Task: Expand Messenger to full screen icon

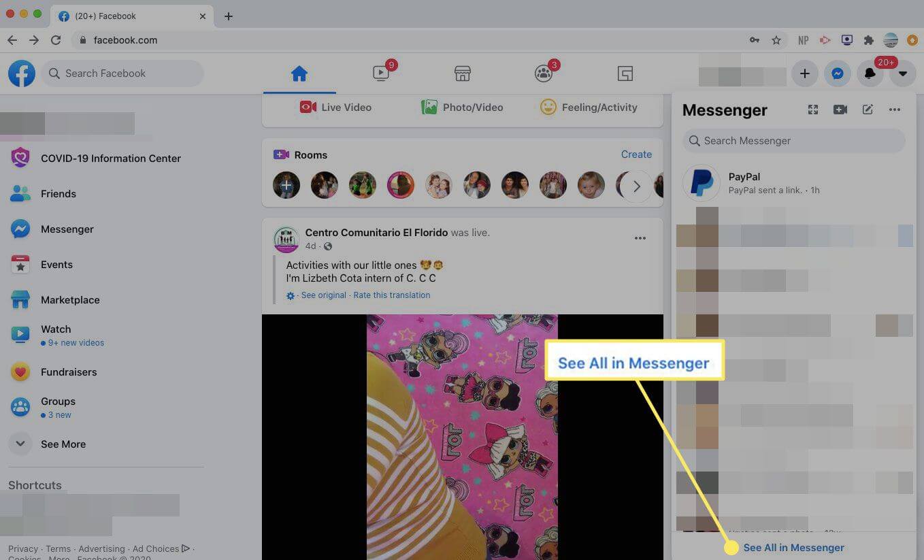Action: 813,110
